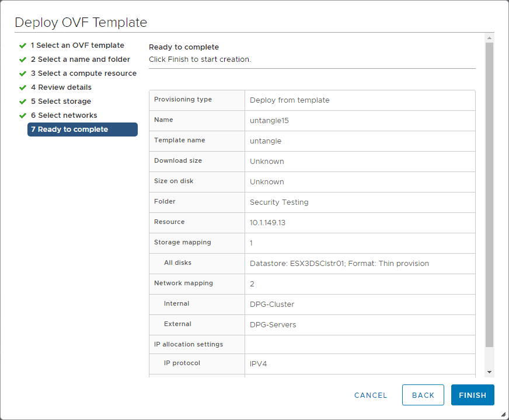Image resolution: width=509 pixels, height=420 pixels.
Task: Click the BACK button
Action: click(x=423, y=395)
